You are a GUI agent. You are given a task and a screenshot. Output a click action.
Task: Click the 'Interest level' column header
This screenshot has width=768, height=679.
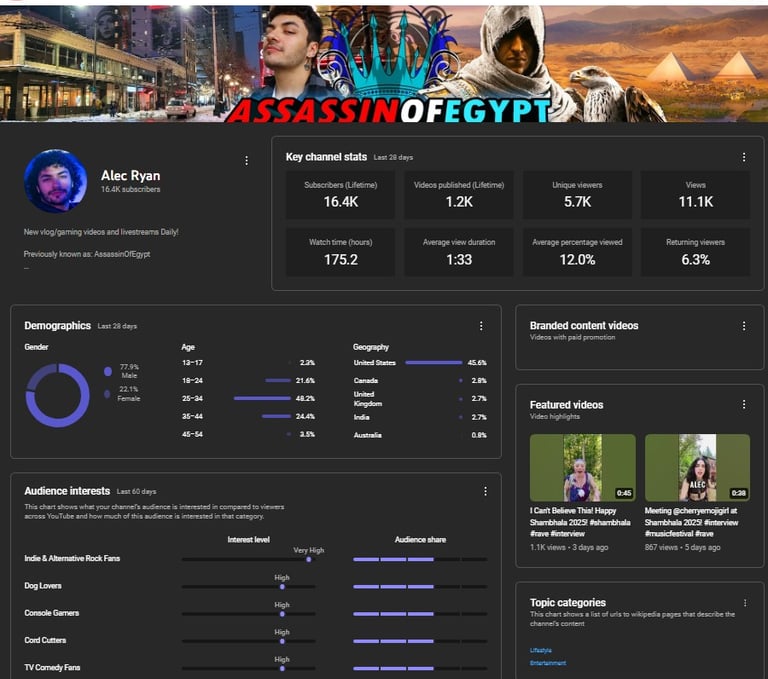pyautogui.click(x=248, y=539)
